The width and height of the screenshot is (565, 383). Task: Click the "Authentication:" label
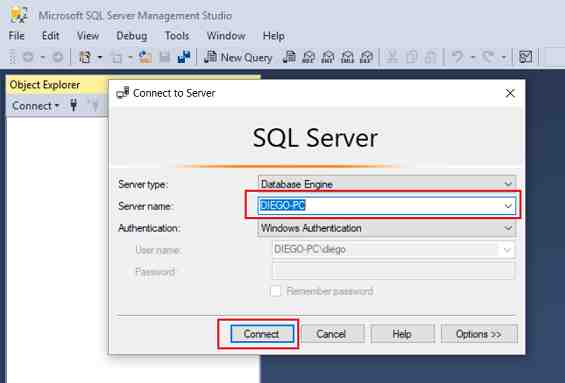point(149,228)
